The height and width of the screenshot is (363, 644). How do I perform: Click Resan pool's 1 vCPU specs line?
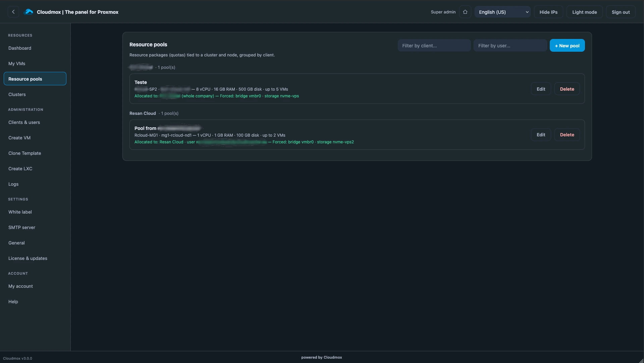pos(210,135)
